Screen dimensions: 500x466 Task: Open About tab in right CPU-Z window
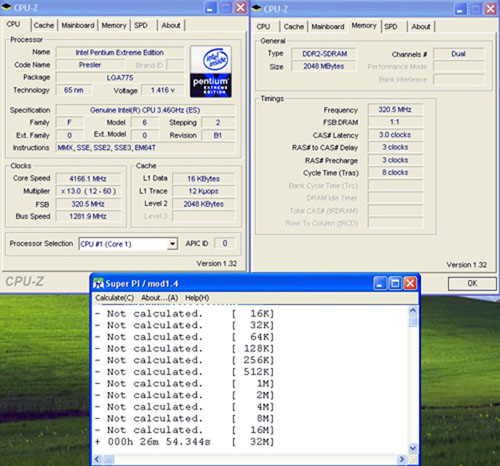click(421, 27)
